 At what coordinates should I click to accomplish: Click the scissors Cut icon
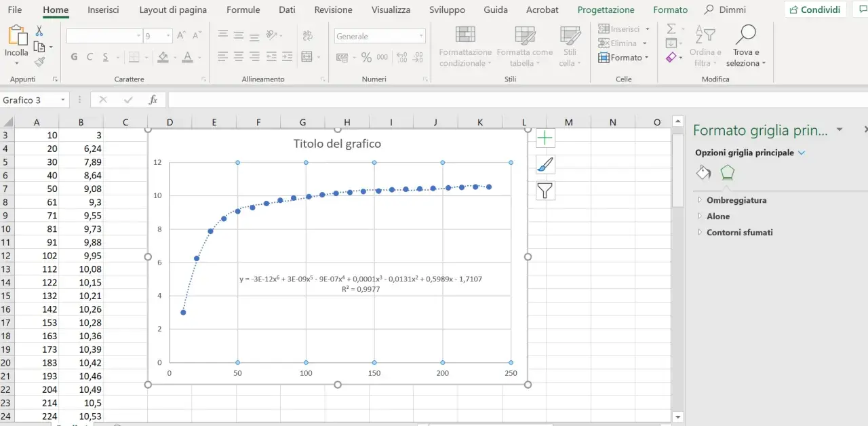click(x=39, y=31)
